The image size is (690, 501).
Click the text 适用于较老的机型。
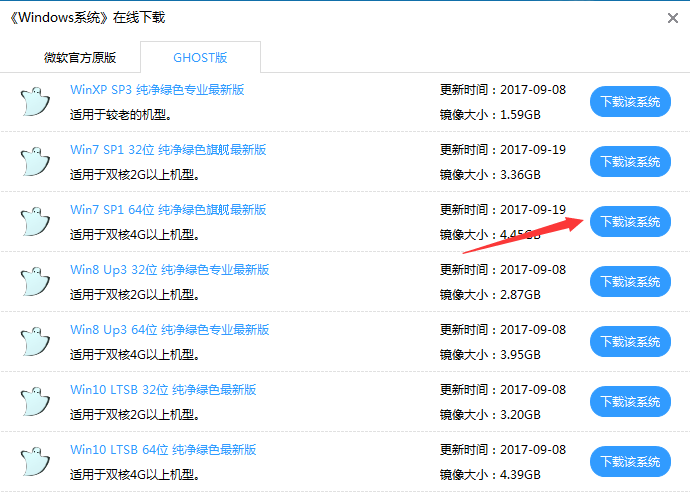click(x=121, y=115)
